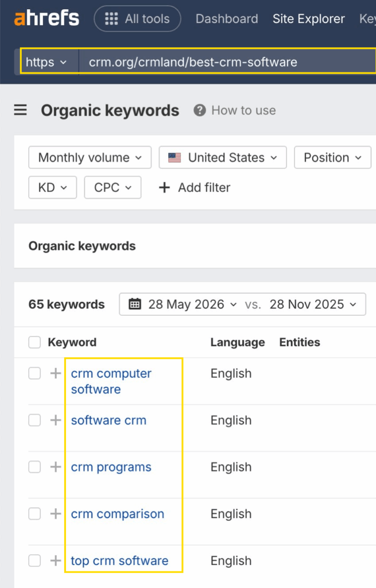Click English in the top crm software row

pos(231,560)
